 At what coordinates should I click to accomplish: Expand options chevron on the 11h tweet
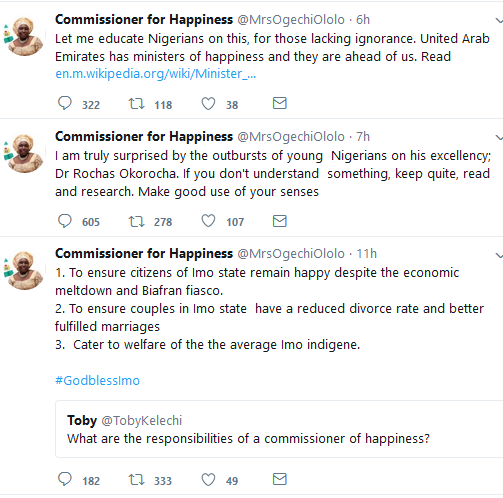tap(499, 256)
